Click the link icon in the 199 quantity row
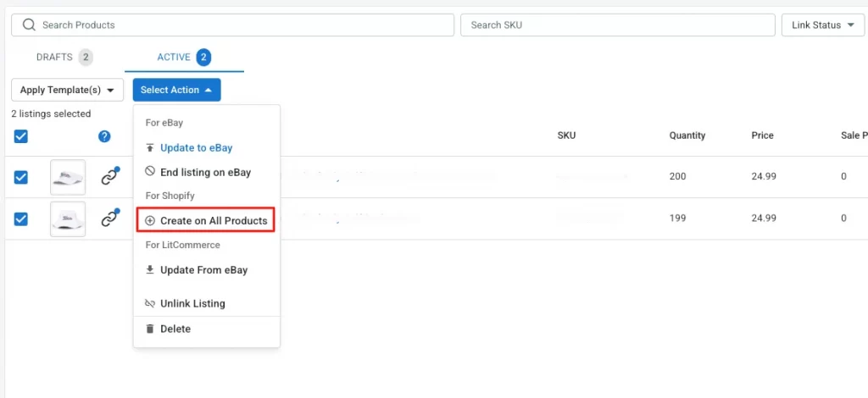 tap(110, 218)
